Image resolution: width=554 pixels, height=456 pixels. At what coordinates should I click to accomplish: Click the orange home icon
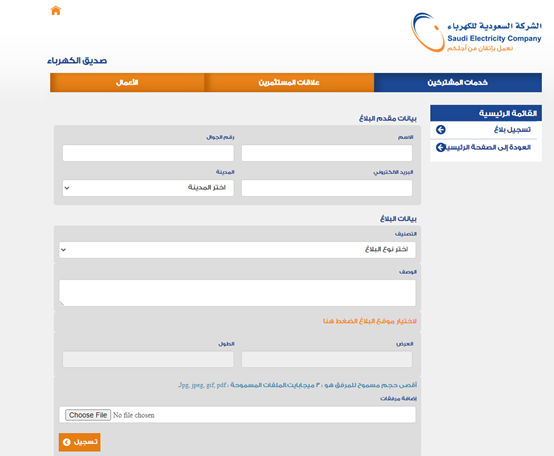55,11
